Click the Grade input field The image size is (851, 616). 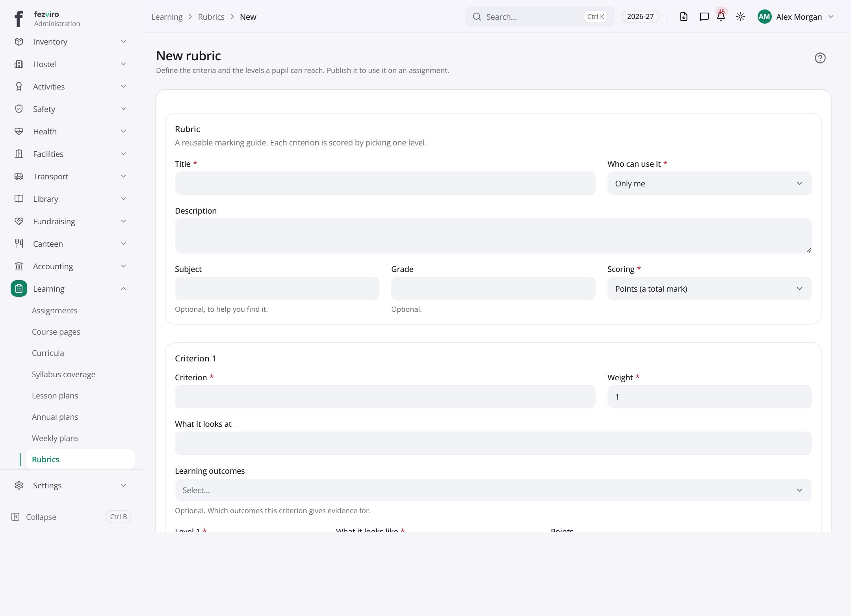pyautogui.click(x=493, y=289)
